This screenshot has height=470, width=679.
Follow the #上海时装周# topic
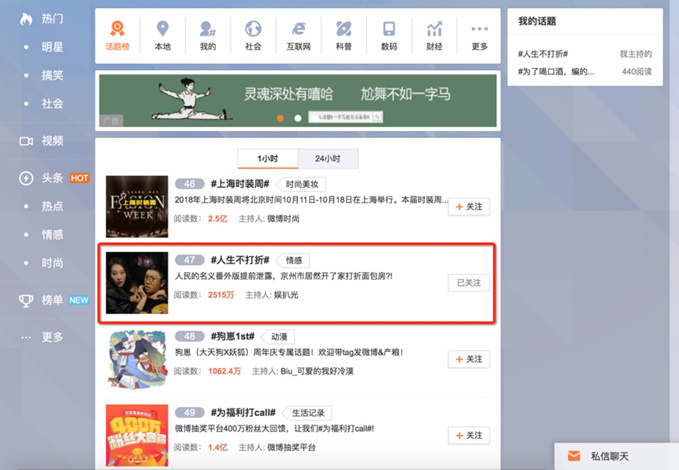tap(469, 207)
